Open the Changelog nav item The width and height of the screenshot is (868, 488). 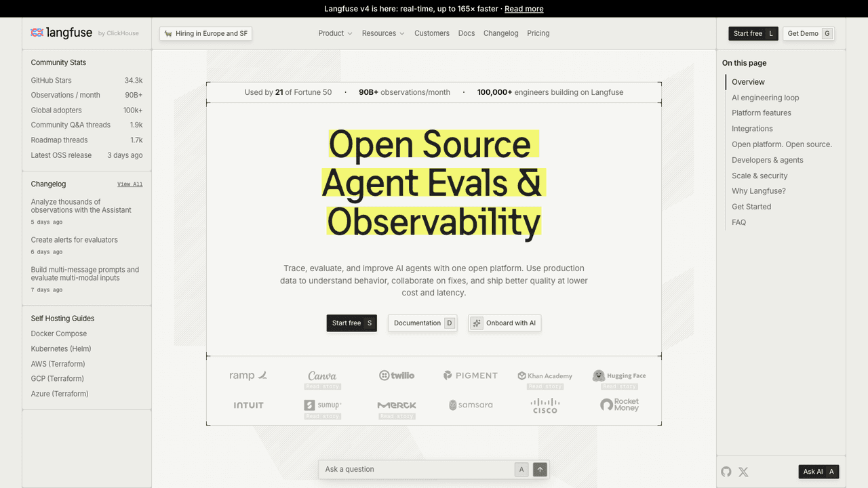[501, 33]
